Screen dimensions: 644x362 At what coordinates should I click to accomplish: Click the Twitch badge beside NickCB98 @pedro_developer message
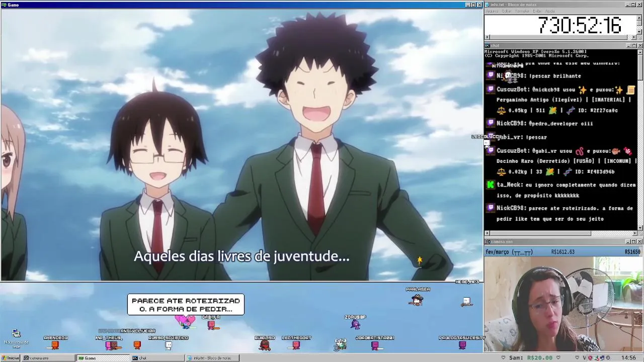tap(491, 123)
